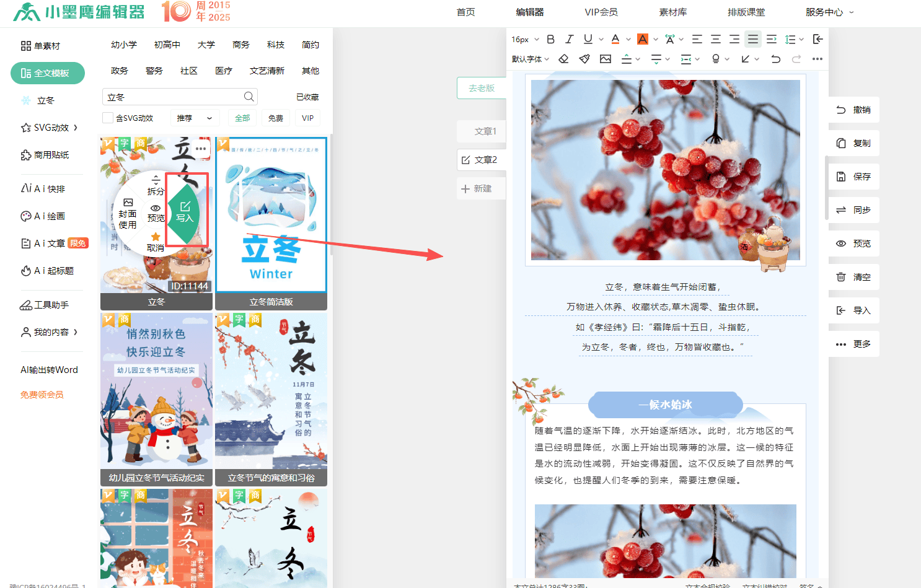Toggle bold formatting in the editor toolbar
The image size is (921, 588).
(550, 39)
